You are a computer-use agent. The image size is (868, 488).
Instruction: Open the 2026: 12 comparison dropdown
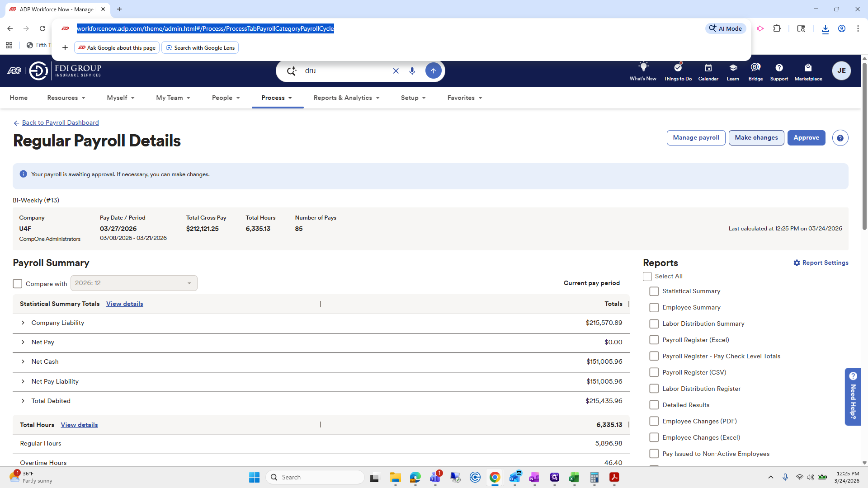[134, 283]
